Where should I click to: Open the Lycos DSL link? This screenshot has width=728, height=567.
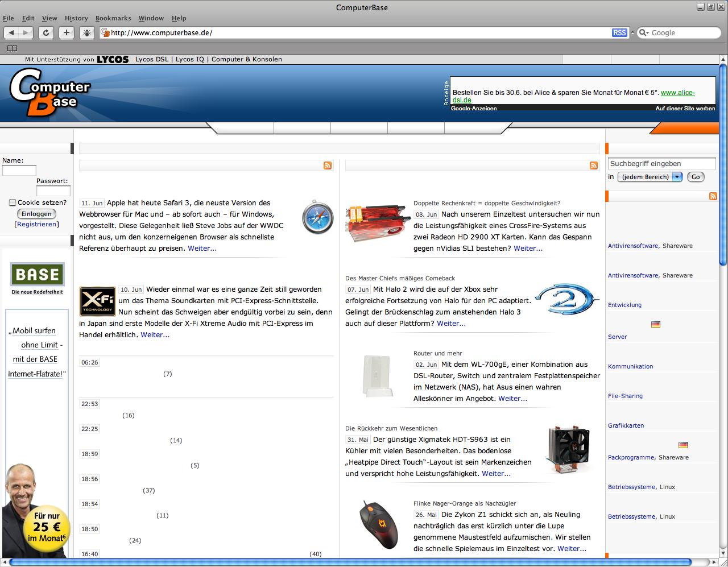pos(152,59)
